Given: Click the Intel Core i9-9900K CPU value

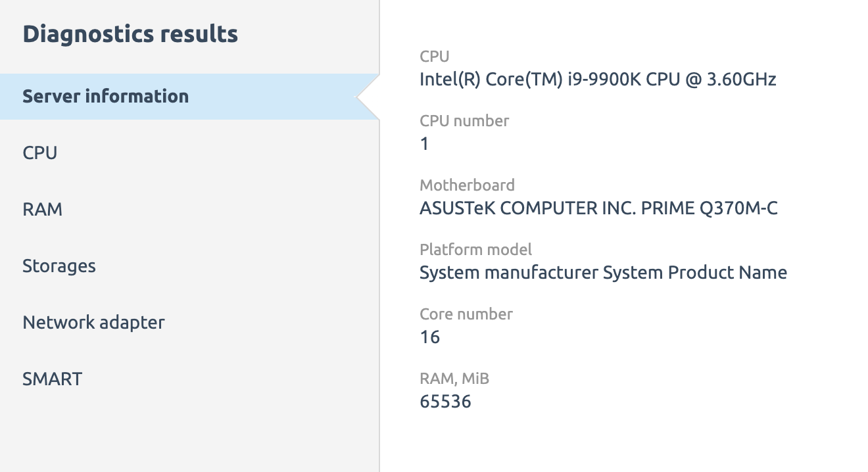Looking at the screenshot, I should (598, 80).
